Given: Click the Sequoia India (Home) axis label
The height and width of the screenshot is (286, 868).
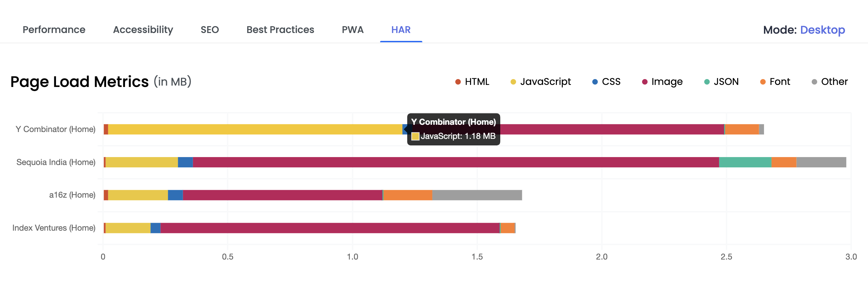Looking at the screenshot, I should coord(56,162).
